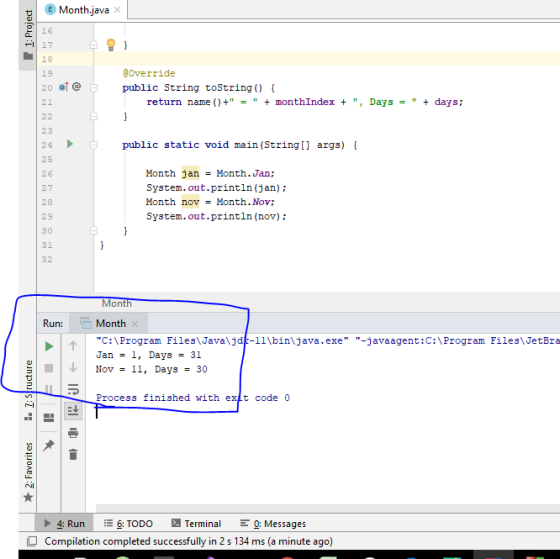Open the 7: Structure tool window
This screenshot has width=560, height=559.
(28, 390)
